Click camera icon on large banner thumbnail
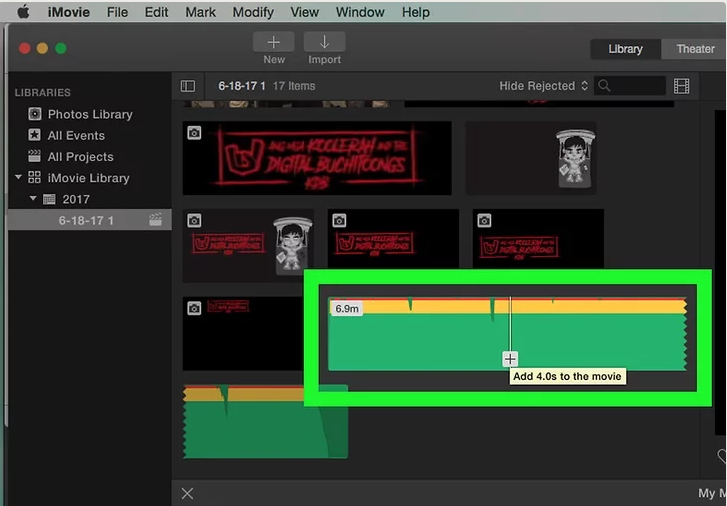This screenshot has width=727, height=506. pos(194,133)
